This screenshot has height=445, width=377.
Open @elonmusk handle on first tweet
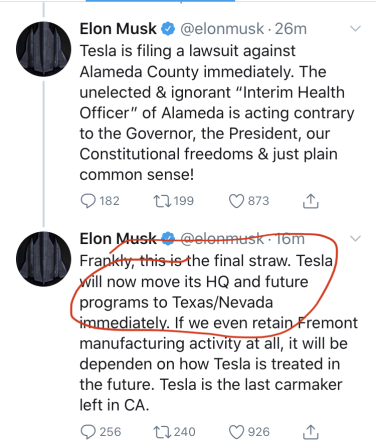coord(222,29)
